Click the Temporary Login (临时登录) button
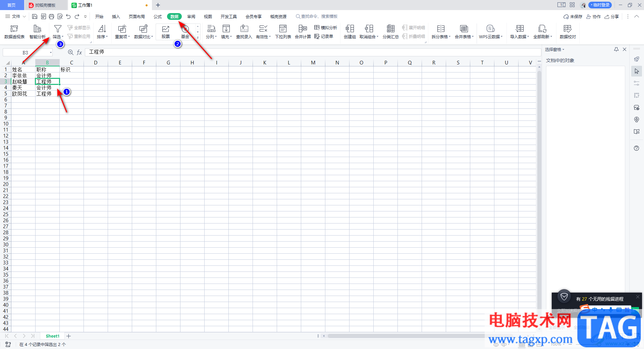 pos(600,5)
